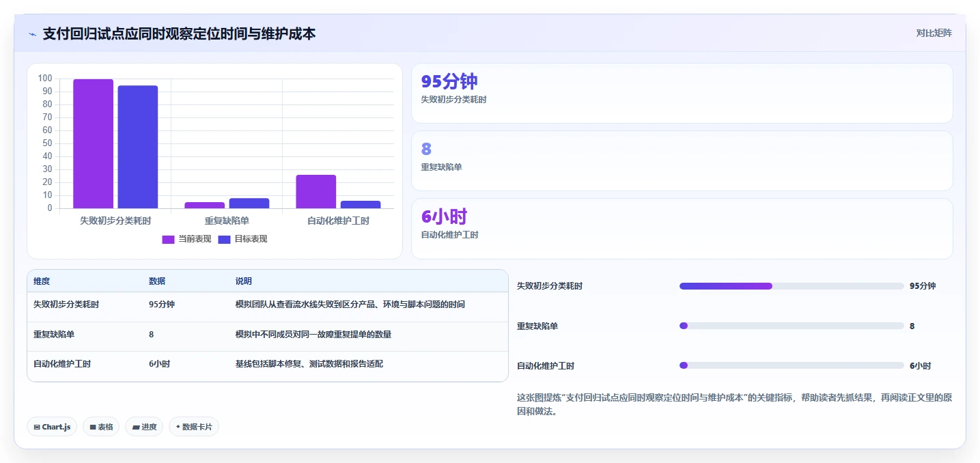This screenshot has width=980, height=463.
Task: Click the x-axis label 自动化维护工时 on the chart
Action: 338,221
